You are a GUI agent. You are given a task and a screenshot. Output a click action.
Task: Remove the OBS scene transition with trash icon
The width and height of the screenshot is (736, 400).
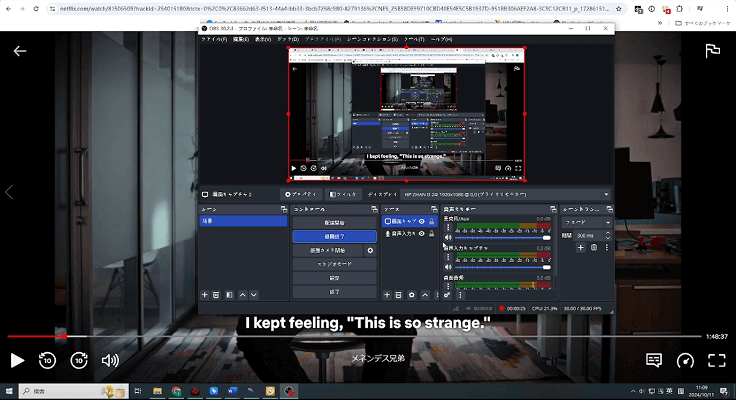[x=594, y=247]
